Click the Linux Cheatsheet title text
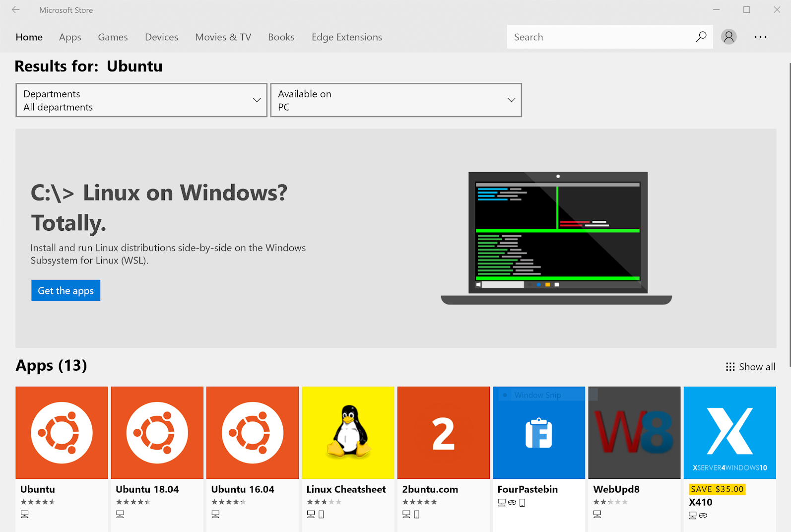The width and height of the screenshot is (791, 532). (x=346, y=489)
